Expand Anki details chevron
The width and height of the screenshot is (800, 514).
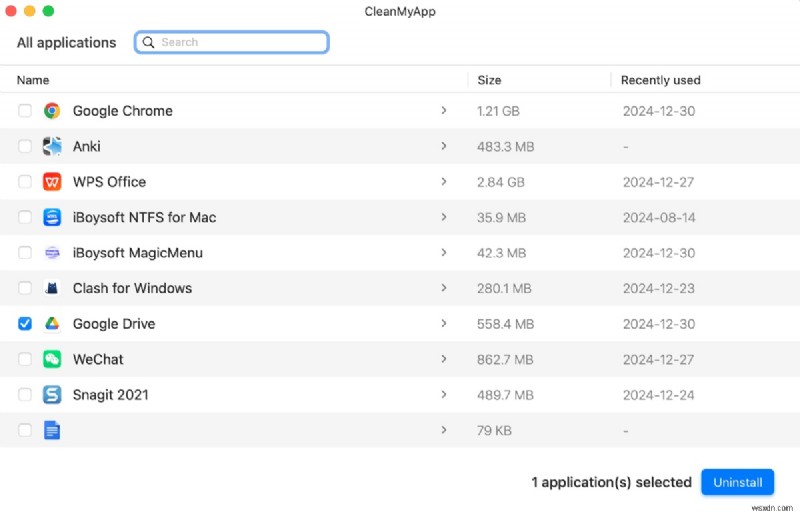[x=444, y=146]
